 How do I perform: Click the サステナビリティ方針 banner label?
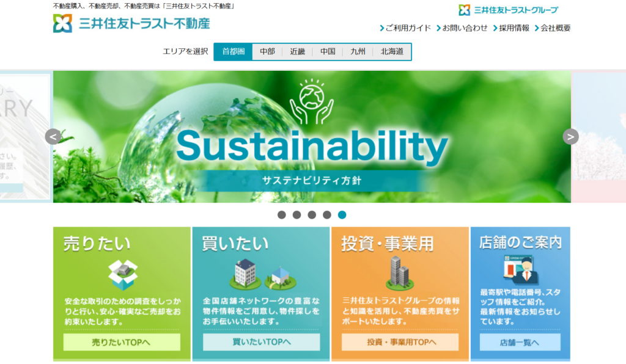click(312, 181)
